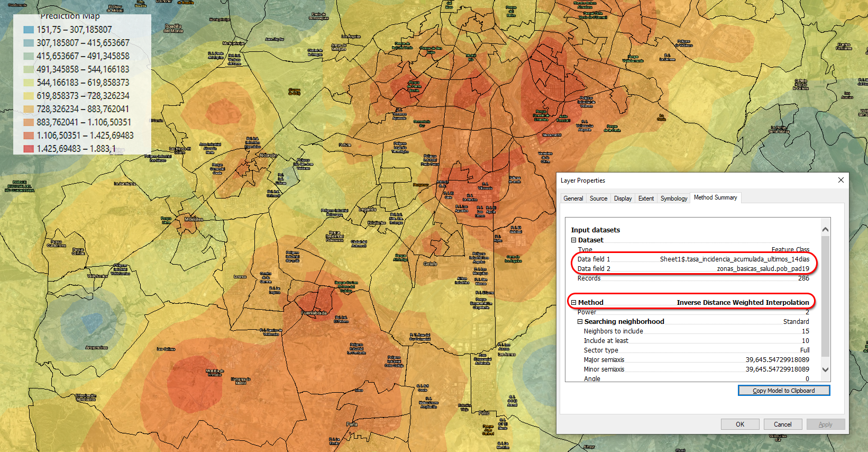Click the Method Summary tab
This screenshot has height=452, width=868.
pos(715,197)
